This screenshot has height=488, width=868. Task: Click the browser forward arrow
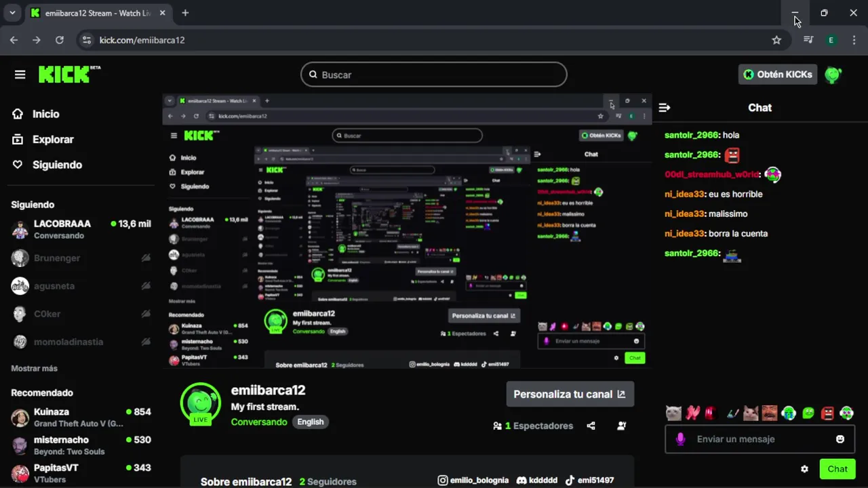click(x=37, y=40)
